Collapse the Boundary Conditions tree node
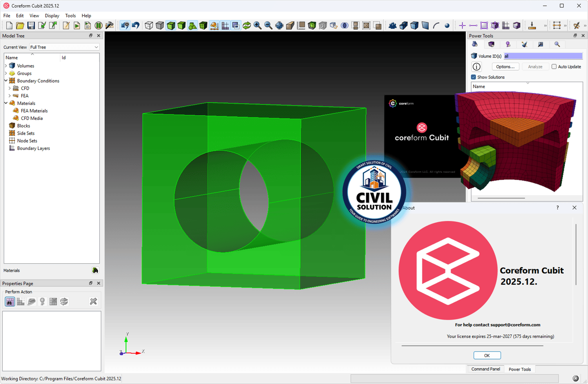This screenshot has width=588, height=384. click(6, 81)
